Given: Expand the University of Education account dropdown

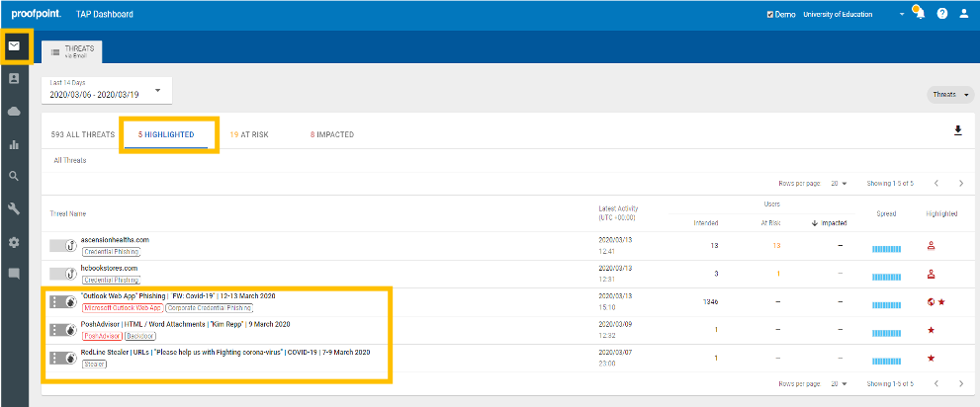Looking at the screenshot, I should [902, 14].
